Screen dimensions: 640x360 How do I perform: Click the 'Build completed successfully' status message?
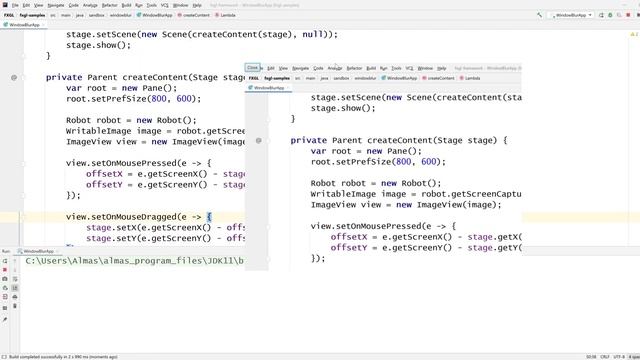click(63, 357)
